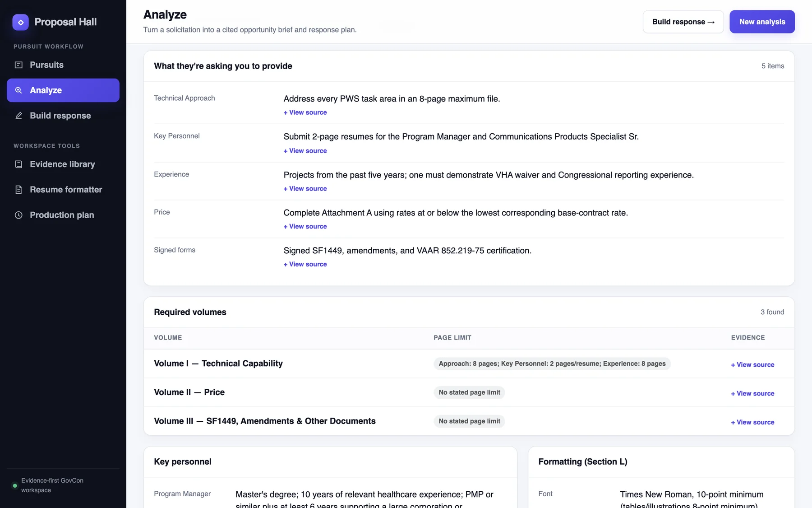The image size is (812, 508).
Task: Expand View source for Technical Approach
Action: point(305,112)
